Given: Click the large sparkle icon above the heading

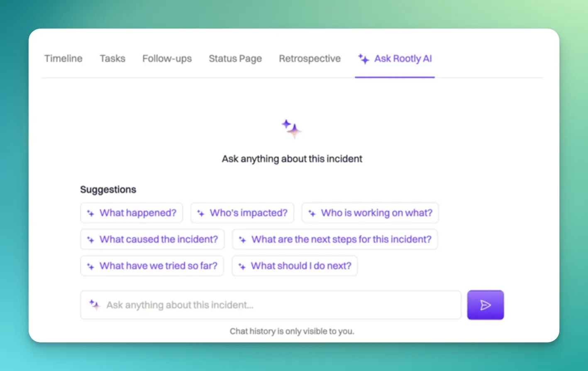Looking at the screenshot, I should 292,129.
